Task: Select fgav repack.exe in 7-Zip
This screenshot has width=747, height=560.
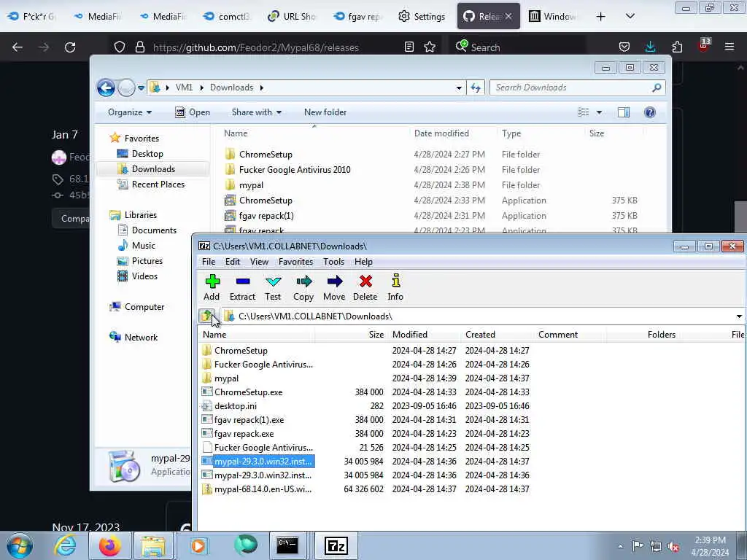Action: 244,433
